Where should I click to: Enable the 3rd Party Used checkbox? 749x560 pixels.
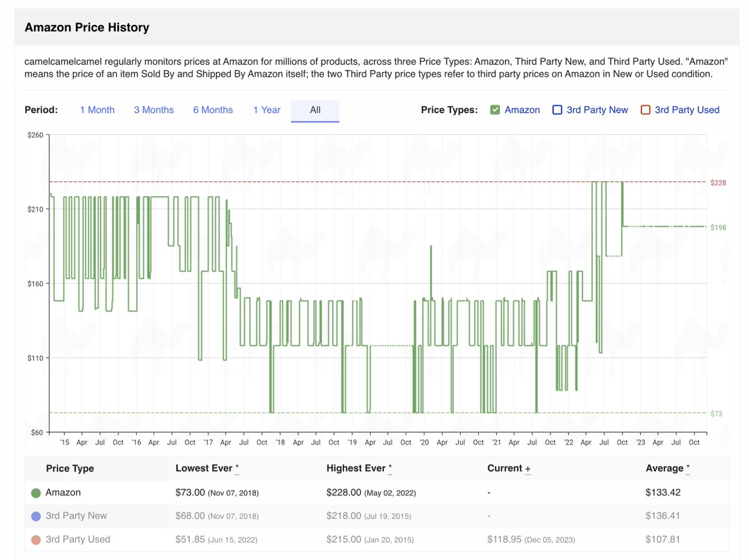click(x=645, y=110)
